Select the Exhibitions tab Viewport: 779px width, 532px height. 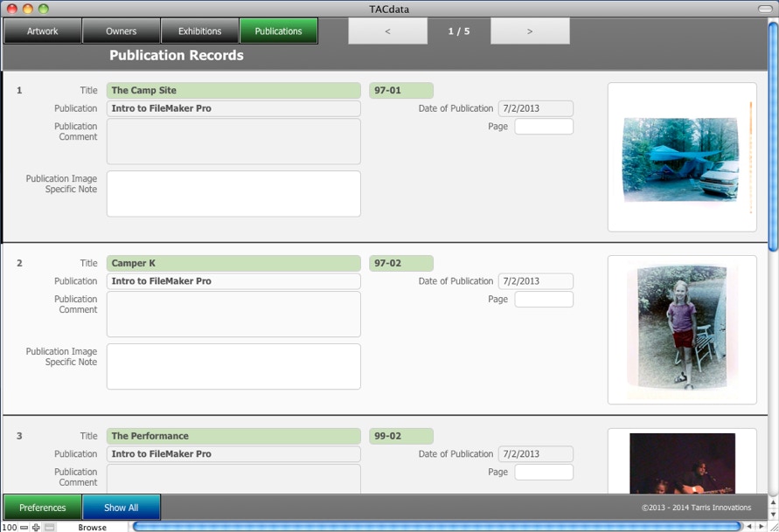[x=200, y=31]
